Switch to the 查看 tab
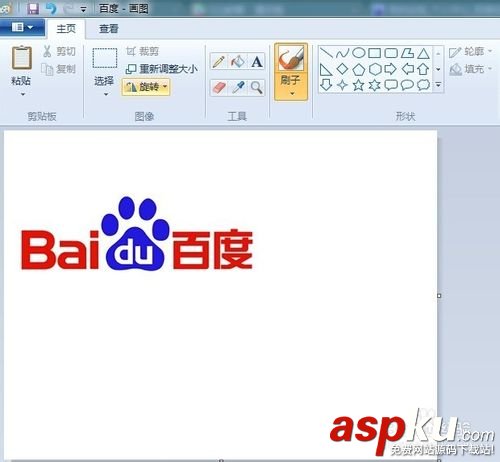The image size is (500, 462). [109, 29]
